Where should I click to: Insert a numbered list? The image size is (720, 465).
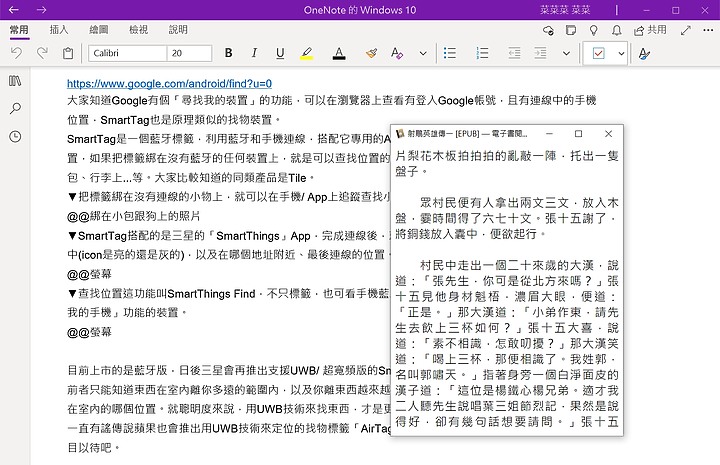point(482,53)
